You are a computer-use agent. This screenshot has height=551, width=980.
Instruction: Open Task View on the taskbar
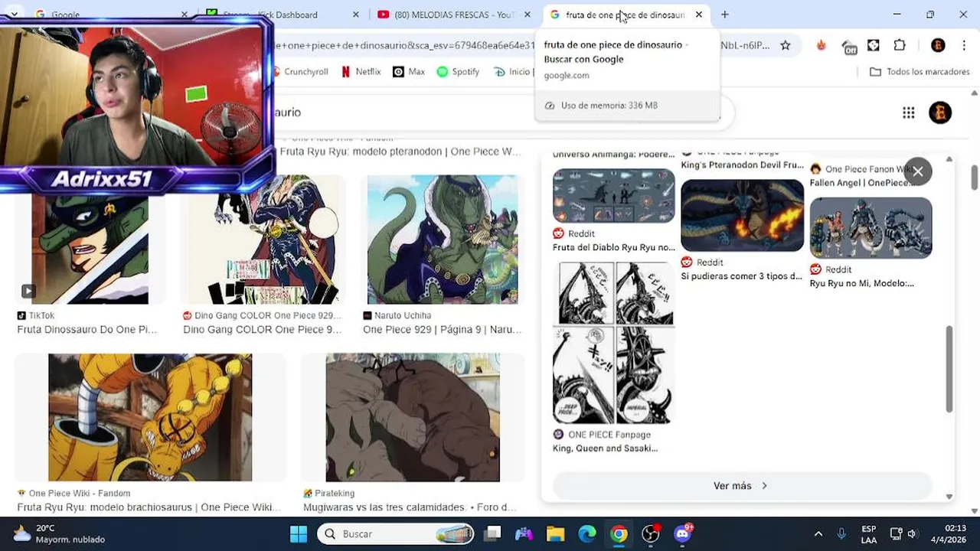[x=493, y=533]
